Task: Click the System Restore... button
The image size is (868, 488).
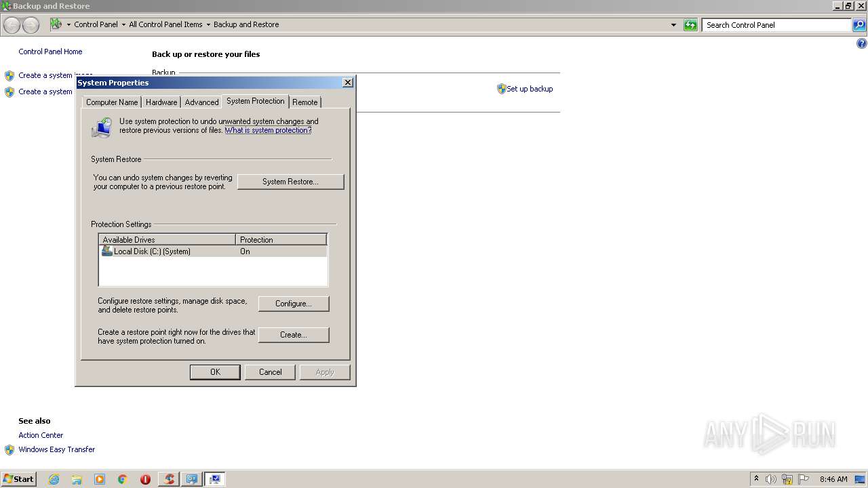Action: (x=290, y=182)
